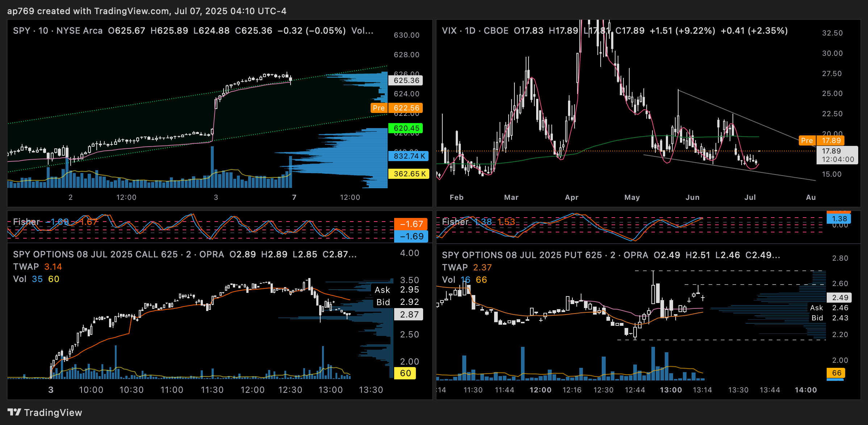Click the 13:00 label on the call time axis

tap(330, 390)
